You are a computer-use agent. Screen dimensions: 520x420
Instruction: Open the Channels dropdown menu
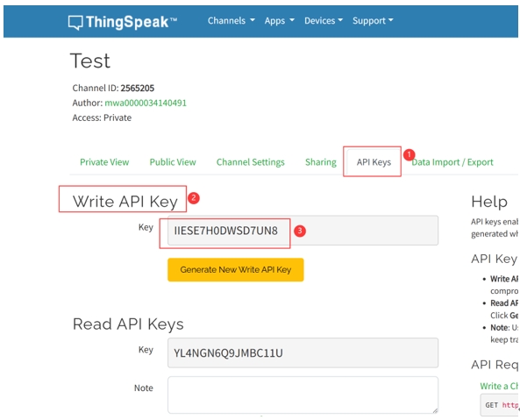click(232, 20)
